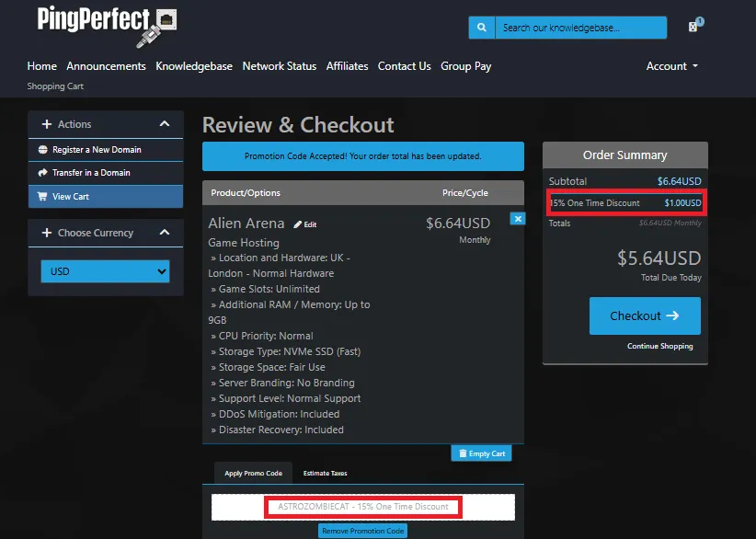Select the Apply Promo Code tab

[x=253, y=474]
